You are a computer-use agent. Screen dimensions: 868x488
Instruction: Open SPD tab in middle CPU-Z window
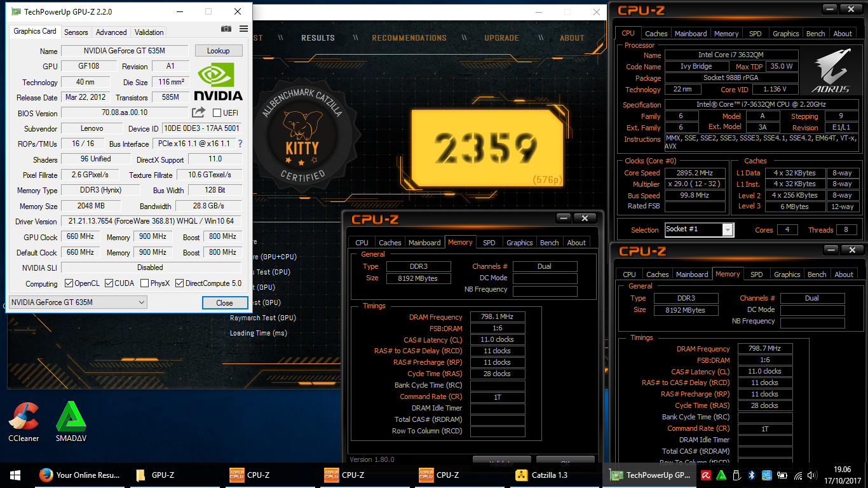click(x=489, y=243)
